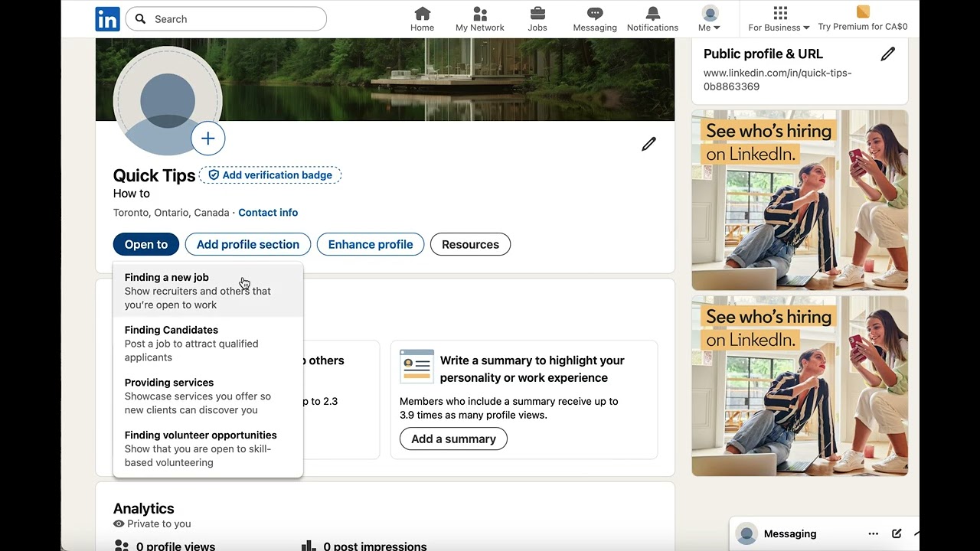Click the LinkedIn logo
Image resolution: width=980 pixels, height=551 pixels.
(x=107, y=19)
